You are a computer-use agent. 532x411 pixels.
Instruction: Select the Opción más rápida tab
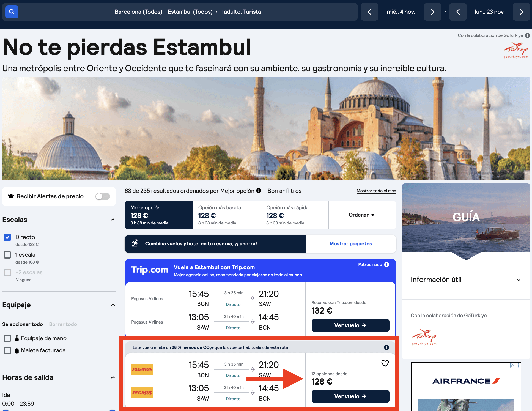[294, 215]
